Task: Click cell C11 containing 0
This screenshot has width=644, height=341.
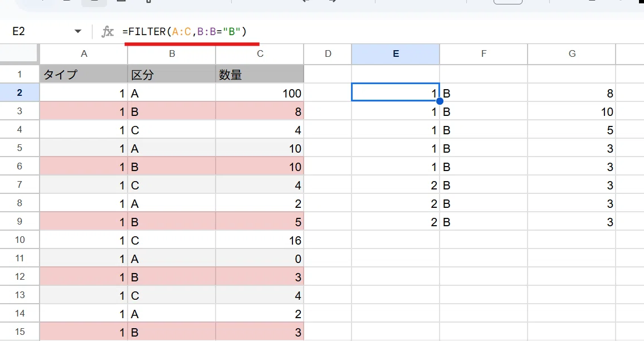Action: (260, 259)
